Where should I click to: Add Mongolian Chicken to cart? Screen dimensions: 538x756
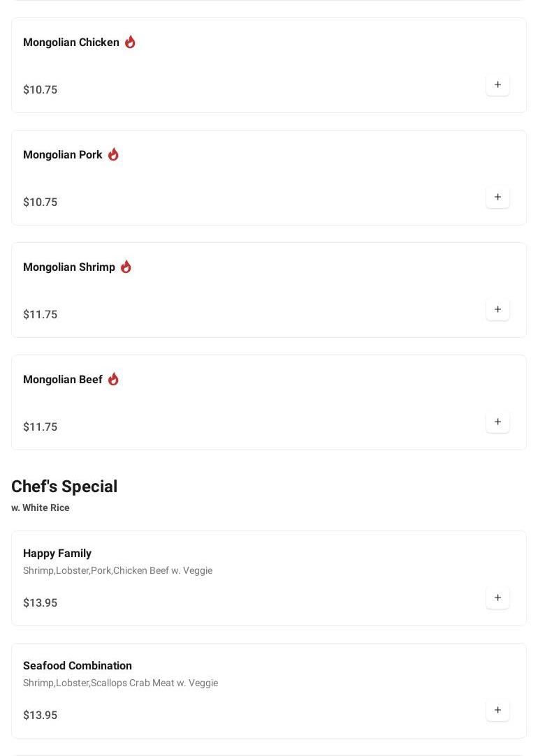click(497, 85)
